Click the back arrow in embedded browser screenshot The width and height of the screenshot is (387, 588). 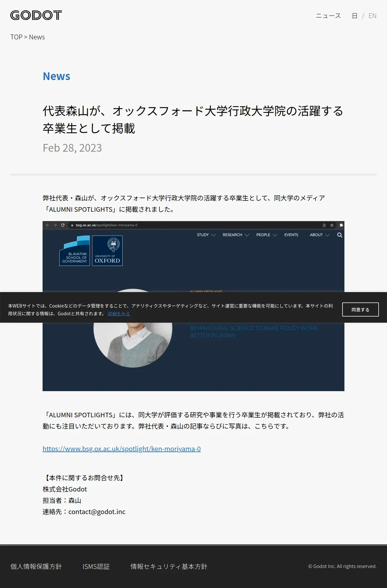pos(47,225)
